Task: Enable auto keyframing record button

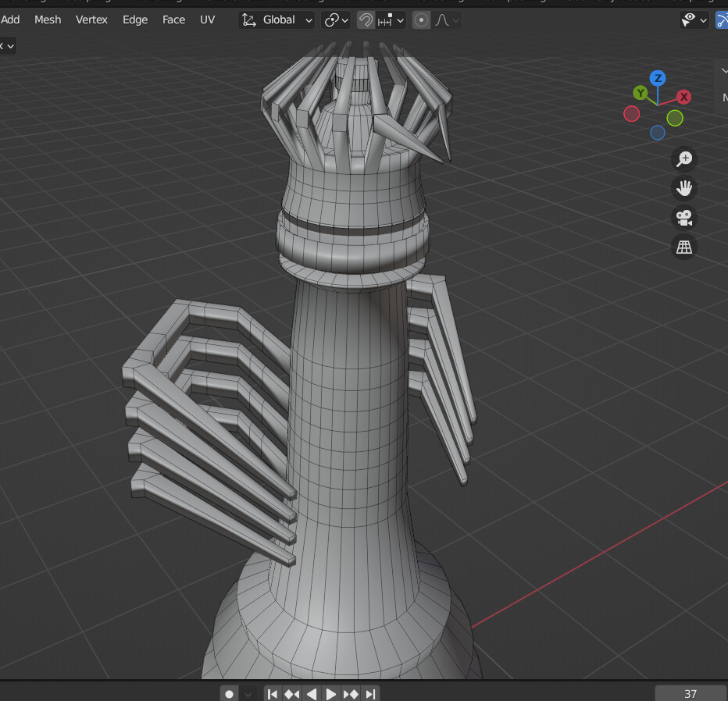Action: (228, 693)
